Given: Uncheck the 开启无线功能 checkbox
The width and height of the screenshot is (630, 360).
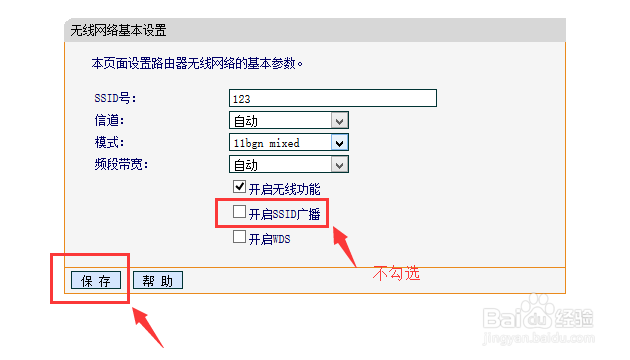Looking at the screenshot, I should pyautogui.click(x=239, y=187).
